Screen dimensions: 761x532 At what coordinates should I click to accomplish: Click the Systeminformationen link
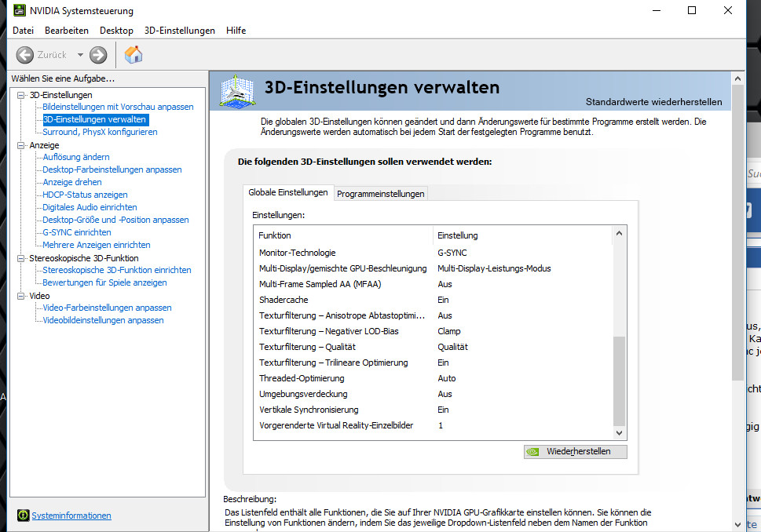pos(71,516)
